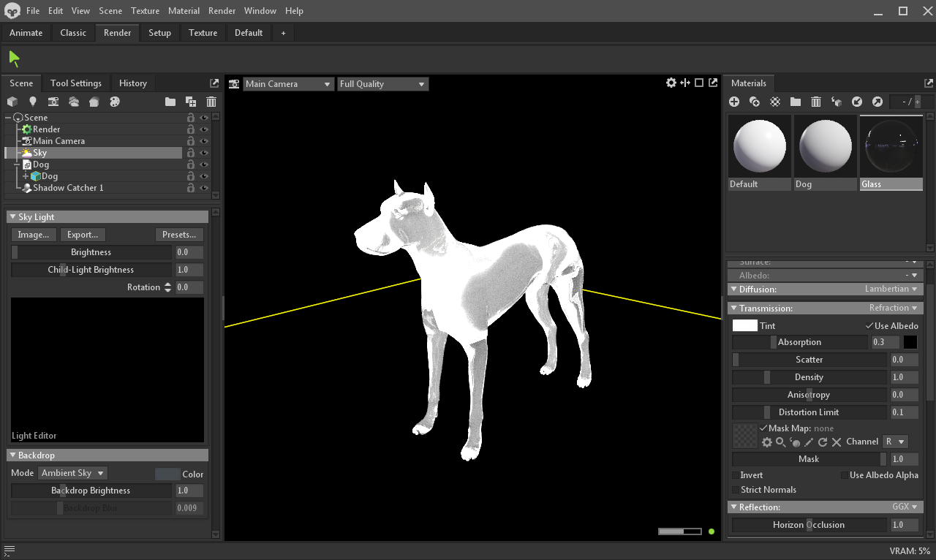Toggle visibility of Main Camera

(x=205, y=141)
